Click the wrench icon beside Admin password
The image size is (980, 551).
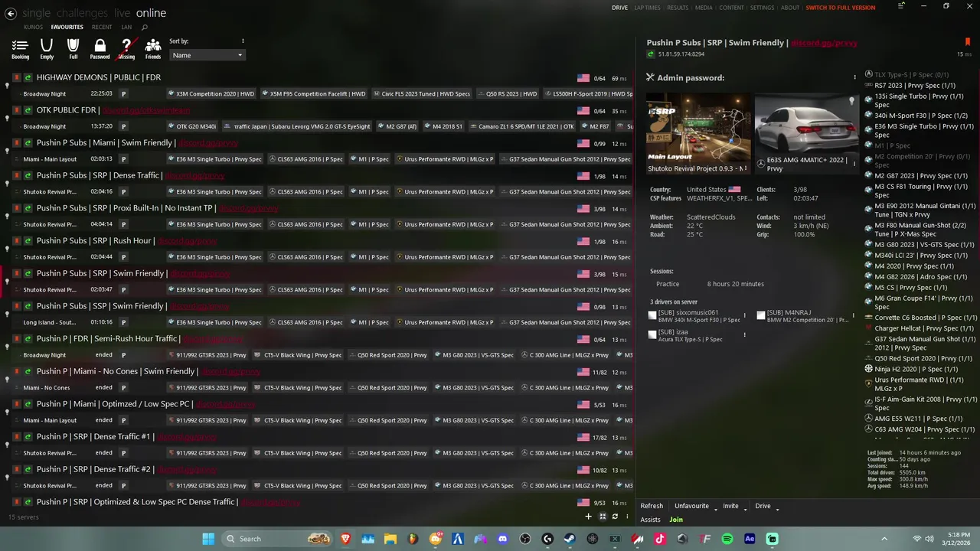click(650, 77)
